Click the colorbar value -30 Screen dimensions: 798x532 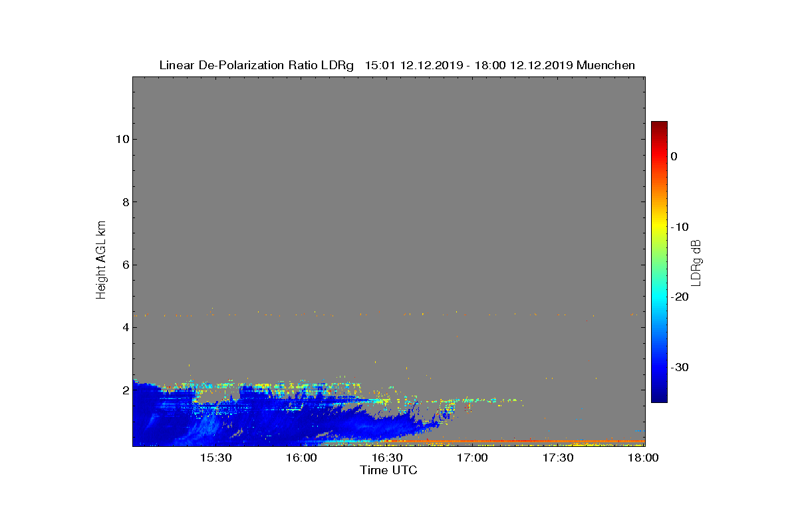point(680,367)
